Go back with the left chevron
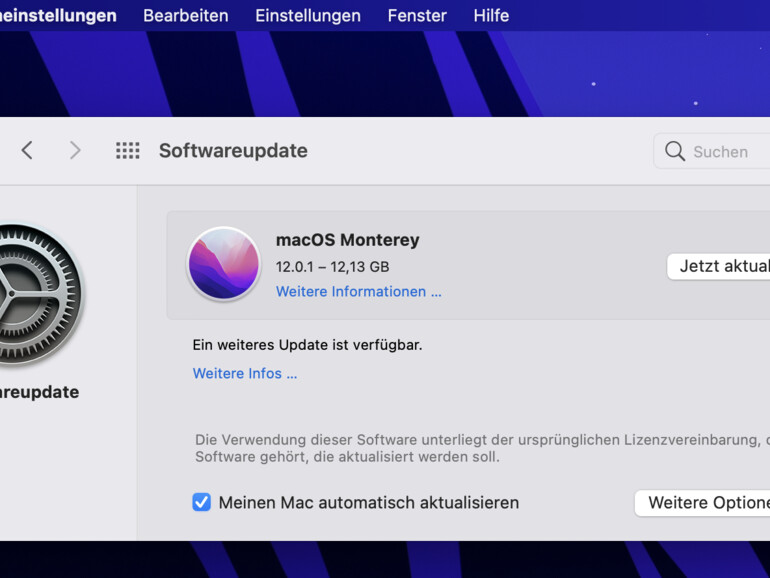Image resolution: width=770 pixels, height=578 pixels. click(27, 150)
